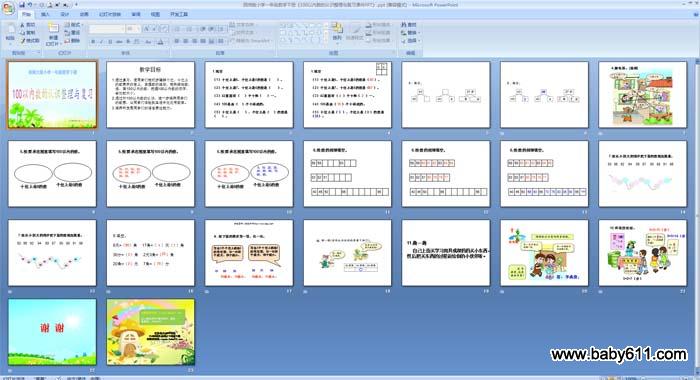
Task: Open the Select (选择) dropdown in Editing group
Action: [x=410, y=40]
